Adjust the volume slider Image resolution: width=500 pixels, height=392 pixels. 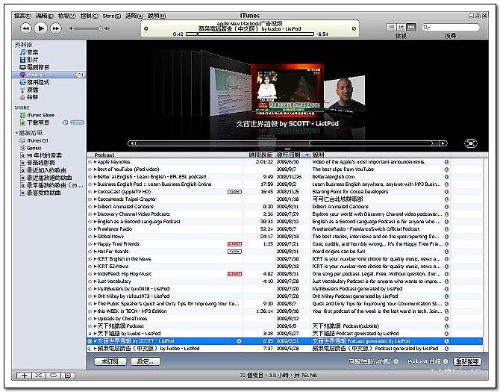point(89,29)
